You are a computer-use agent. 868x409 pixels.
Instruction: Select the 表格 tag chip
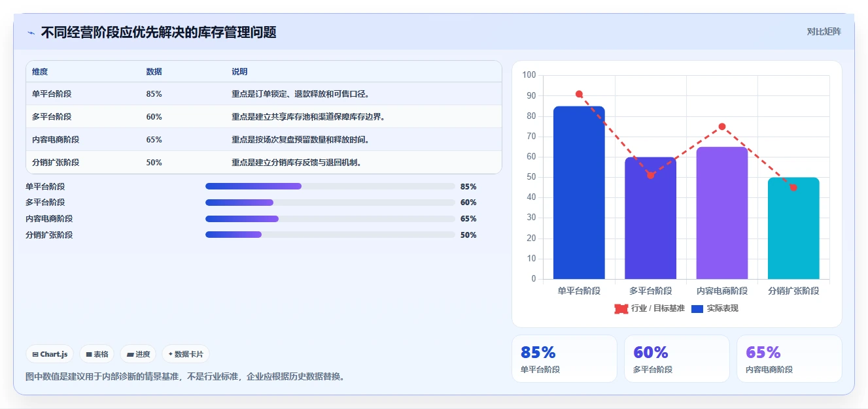97,354
